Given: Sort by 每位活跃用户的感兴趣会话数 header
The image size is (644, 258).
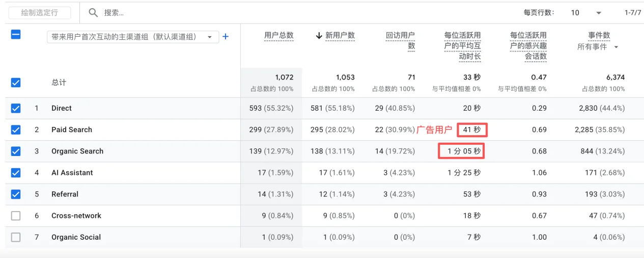Looking at the screenshot, I should click(x=528, y=46).
